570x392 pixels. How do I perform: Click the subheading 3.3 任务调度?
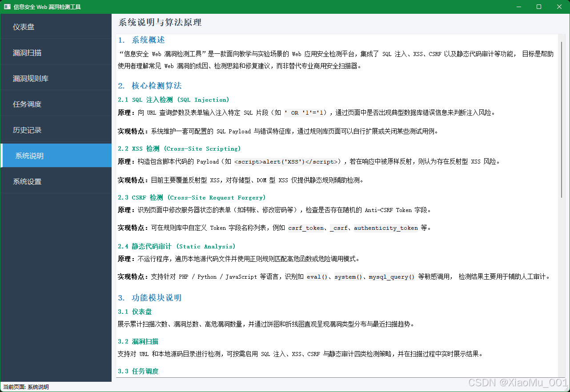(138, 371)
